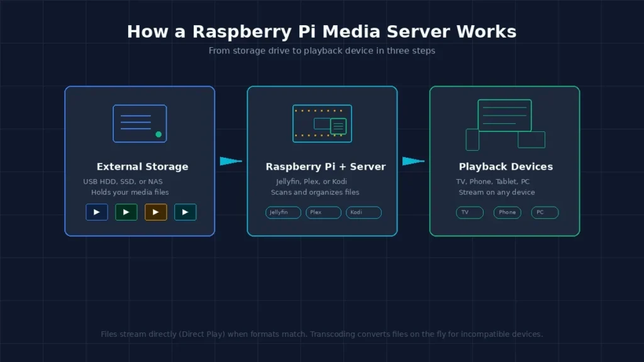The height and width of the screenshot is (362, 644).
Task: Click text USB HDD, SSD, or NAS
Action: (x=123, y=182)
